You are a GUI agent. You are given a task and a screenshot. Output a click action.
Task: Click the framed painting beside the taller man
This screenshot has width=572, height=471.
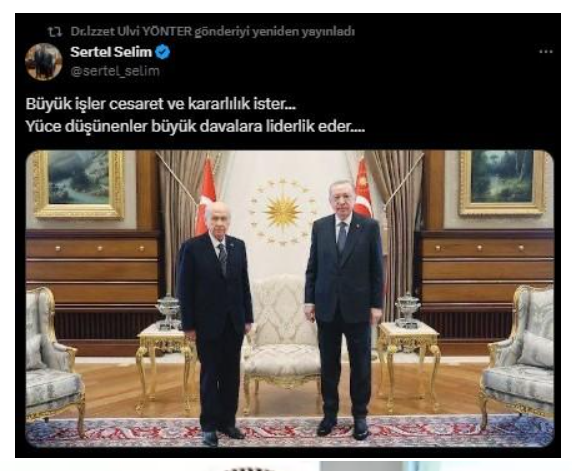502,182
